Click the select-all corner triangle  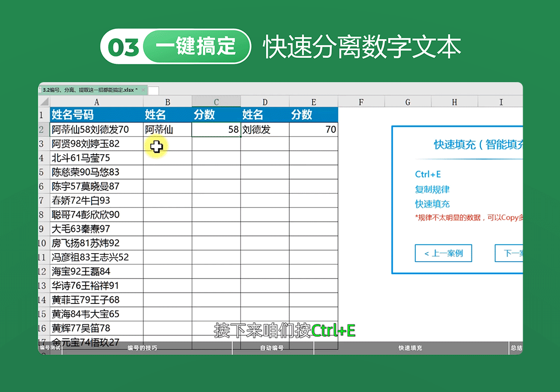click(x=44, y=102)
